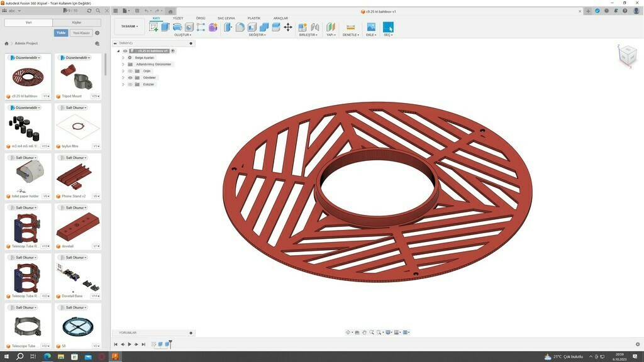The image size is (644, 362).
Task: Open the SAC LEVHA ribbon tab
Action: click(x=226, y=18)
